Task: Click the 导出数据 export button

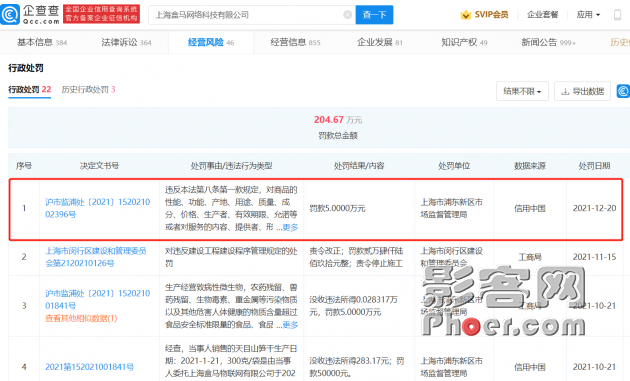Action: [x=582, y=91]
